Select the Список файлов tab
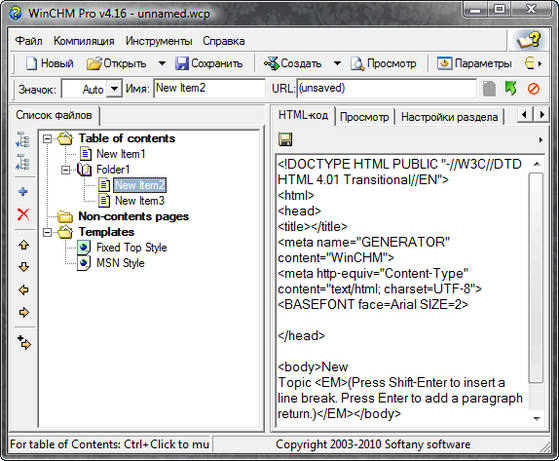Image resolution: width=559 pixels, height=461 pixels. [54, 115]
